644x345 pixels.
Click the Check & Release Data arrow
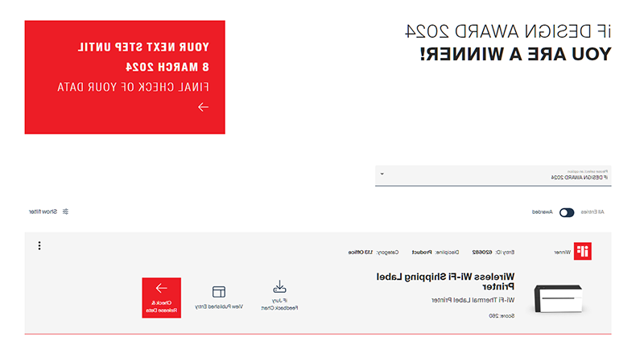point(162,288)
